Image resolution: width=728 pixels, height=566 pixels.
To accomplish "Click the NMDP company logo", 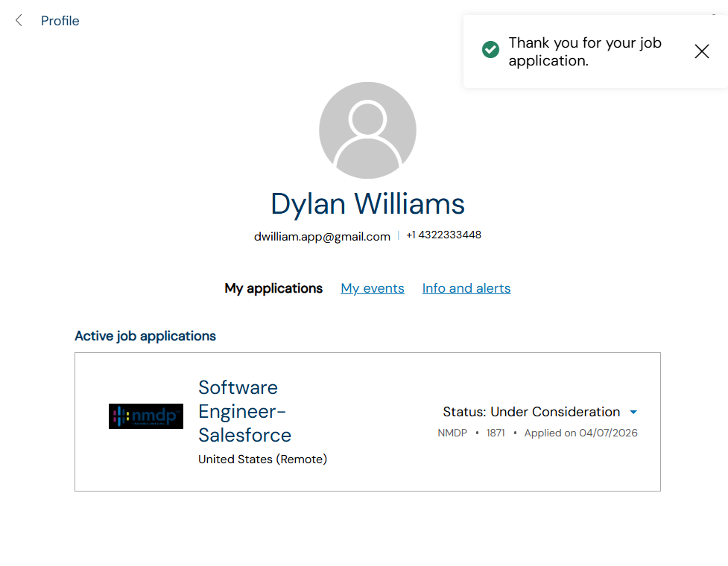I will pos(146,416).
